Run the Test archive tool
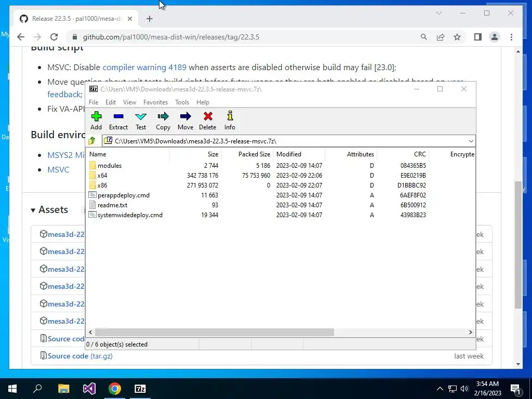The height and width of the screenshot is (399, 532). pyautogui.click(x=141, y=116)
